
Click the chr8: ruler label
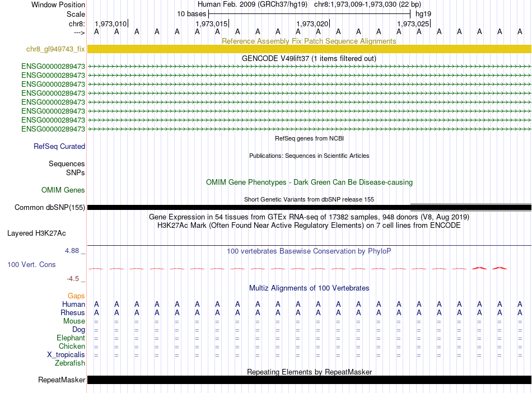(77, 24)
